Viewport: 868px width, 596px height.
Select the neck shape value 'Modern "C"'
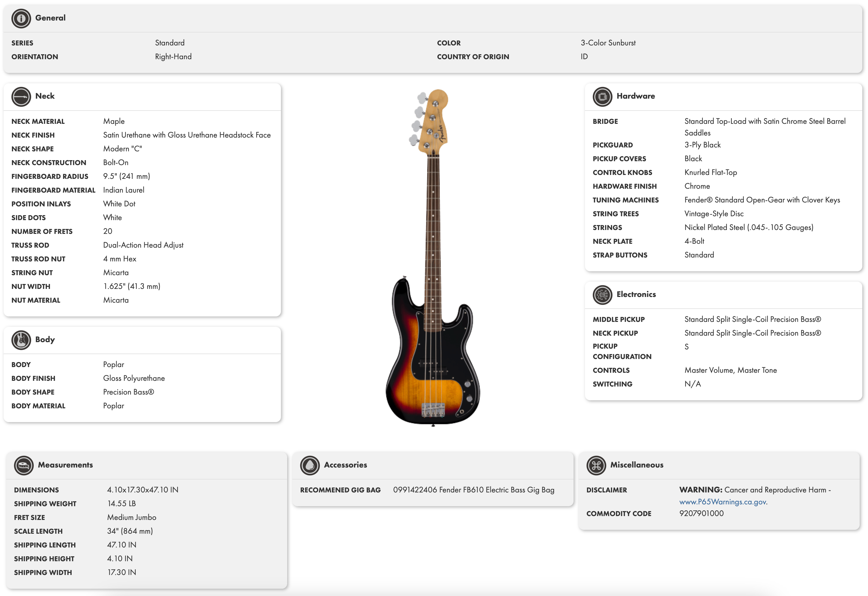coord(122,148)
